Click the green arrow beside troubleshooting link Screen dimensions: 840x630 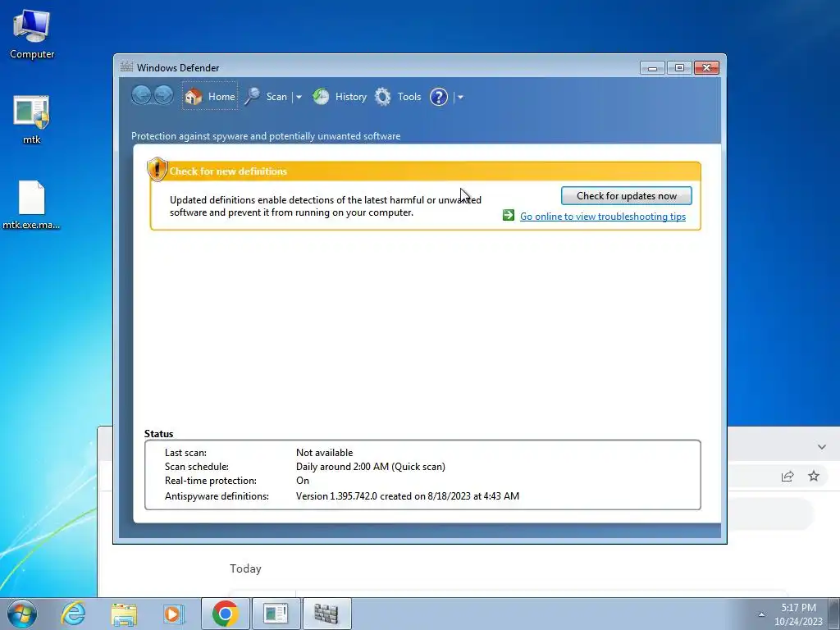(509, 216)
